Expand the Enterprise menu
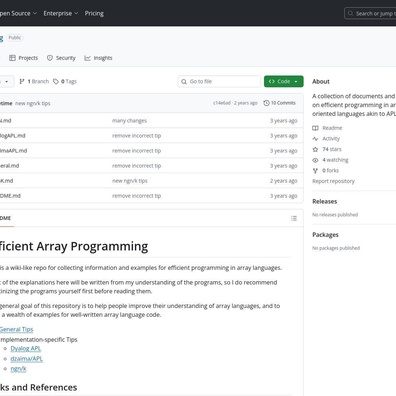396x396 pixels. click(x=61, y=13)
